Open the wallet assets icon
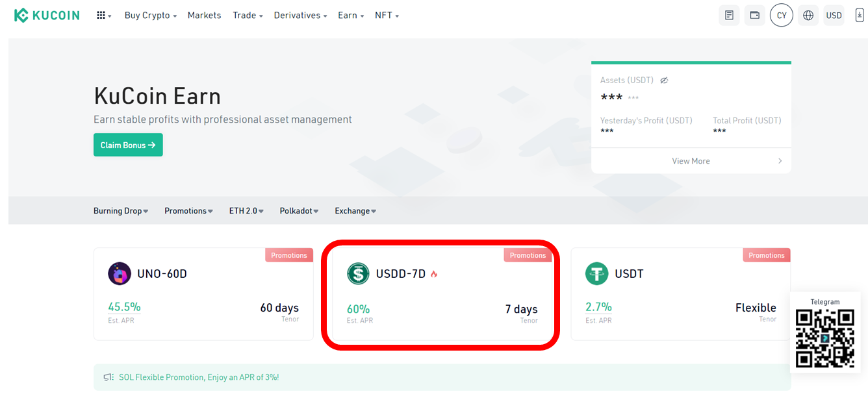Viewport: 868px width, 398px height. coord(755,15)
